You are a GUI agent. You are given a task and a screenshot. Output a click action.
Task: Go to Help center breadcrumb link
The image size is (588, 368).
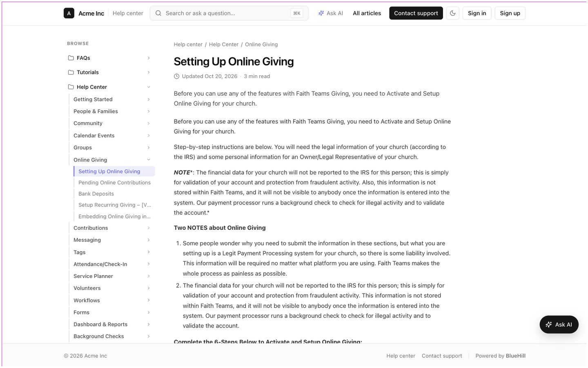(188, 45)
